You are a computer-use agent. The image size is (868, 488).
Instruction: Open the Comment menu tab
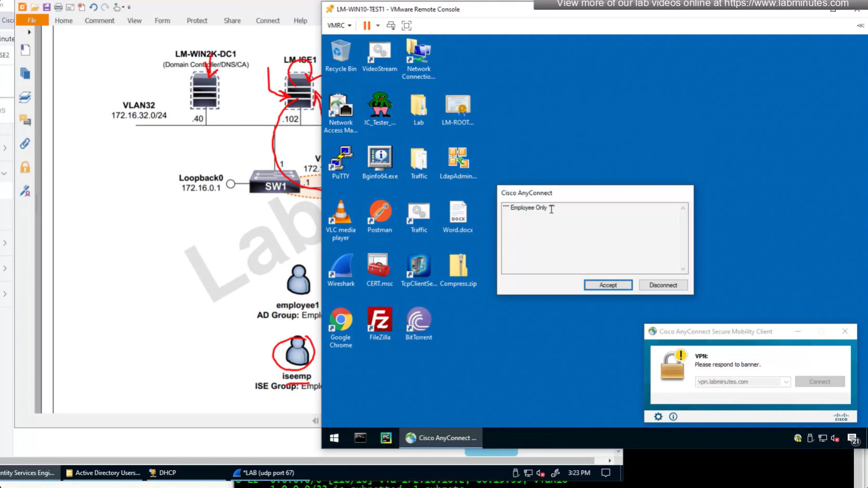tap(99, 21)
